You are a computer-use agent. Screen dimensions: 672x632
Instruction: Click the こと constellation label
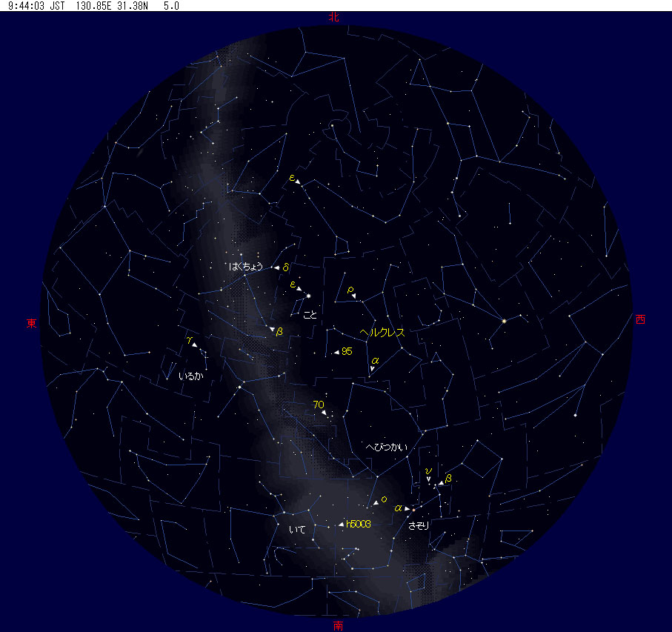point(310,314)
